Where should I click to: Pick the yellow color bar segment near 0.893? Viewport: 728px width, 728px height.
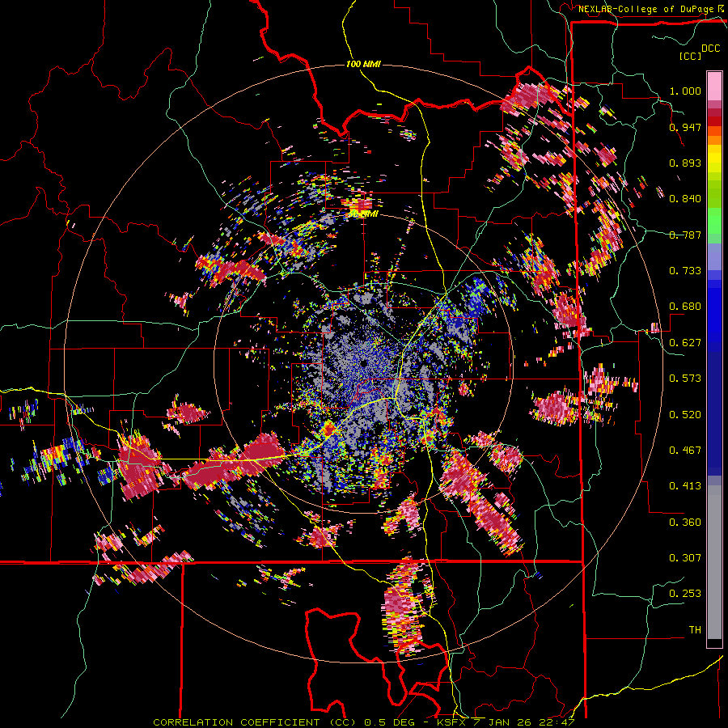tap(714, 159)
